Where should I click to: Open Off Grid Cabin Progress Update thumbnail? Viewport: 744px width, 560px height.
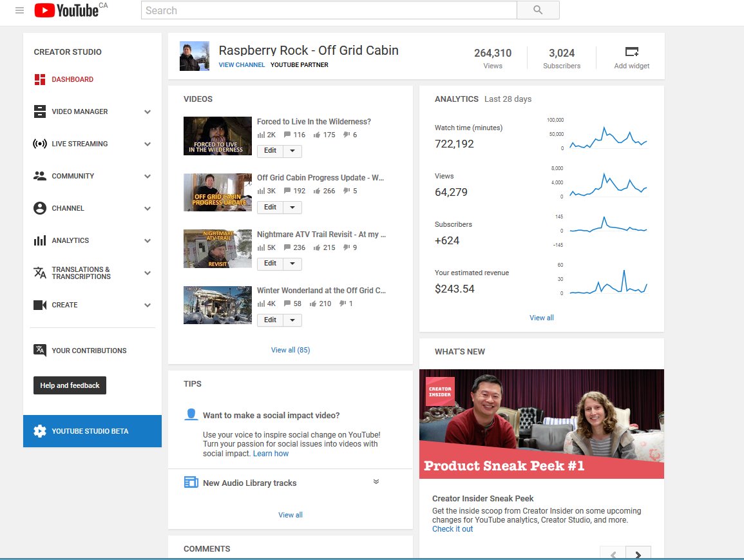click(x=218, y=192)
